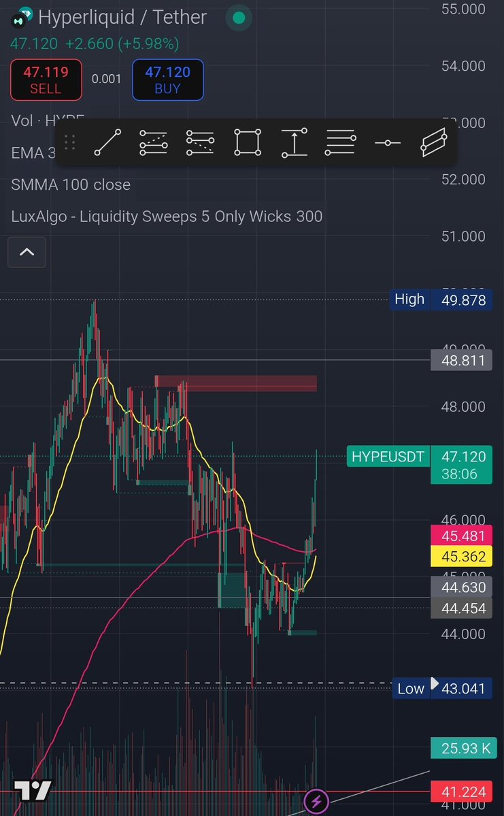Grab the drawing toolbar drag handle
This screenshot has height=816, width=504.
point(70,142)
